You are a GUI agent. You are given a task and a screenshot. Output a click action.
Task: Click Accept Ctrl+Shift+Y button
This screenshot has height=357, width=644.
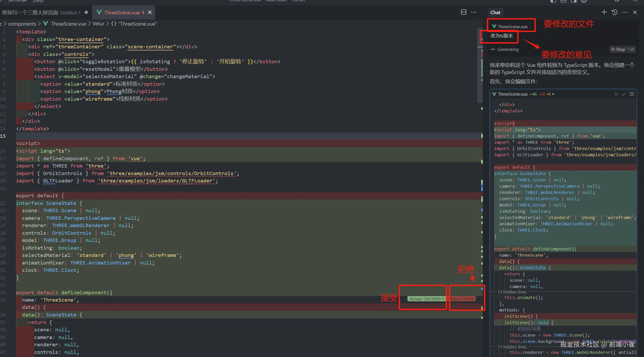coord(427,299)
